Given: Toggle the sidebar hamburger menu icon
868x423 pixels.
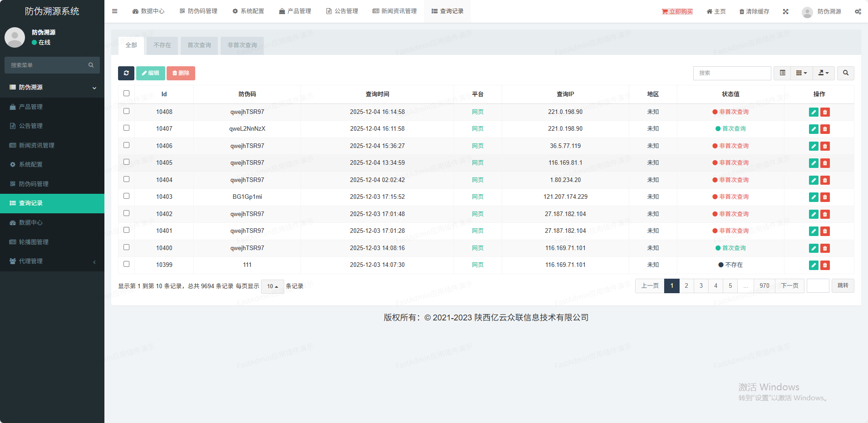Looking at the screenshot, I should coord(115,11).
